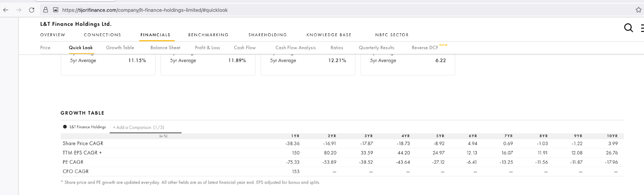Click Share Price CAGR 6YR value 4.94
This screenshot has width=644, height=195.
[x=473, y=144]
